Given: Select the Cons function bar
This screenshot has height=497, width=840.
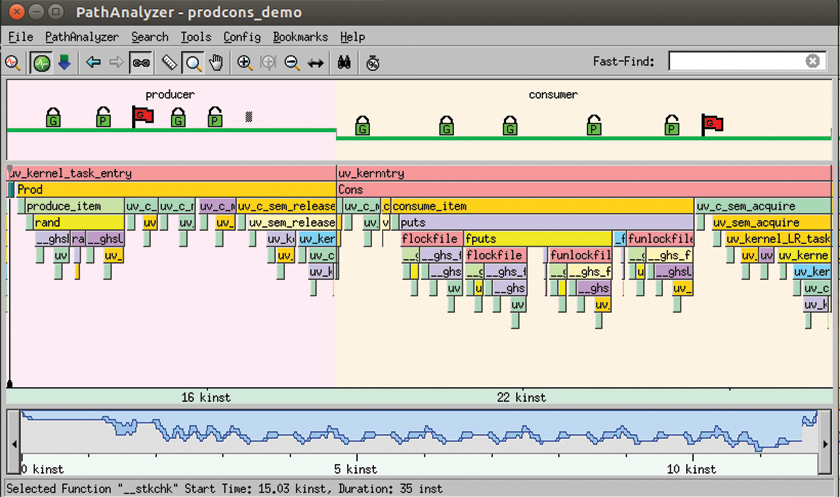Looking at the screenshot, I should point(584,190).
